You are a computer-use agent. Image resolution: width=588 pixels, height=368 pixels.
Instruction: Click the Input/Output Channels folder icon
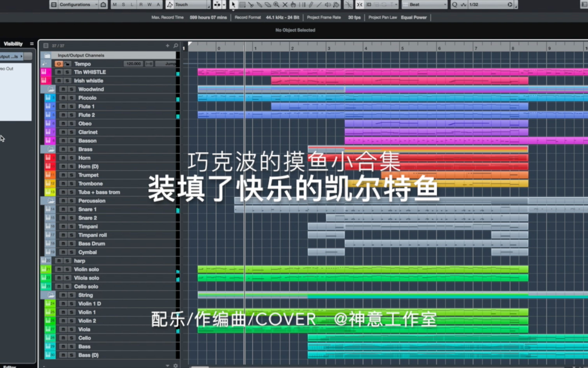(47, 55)
